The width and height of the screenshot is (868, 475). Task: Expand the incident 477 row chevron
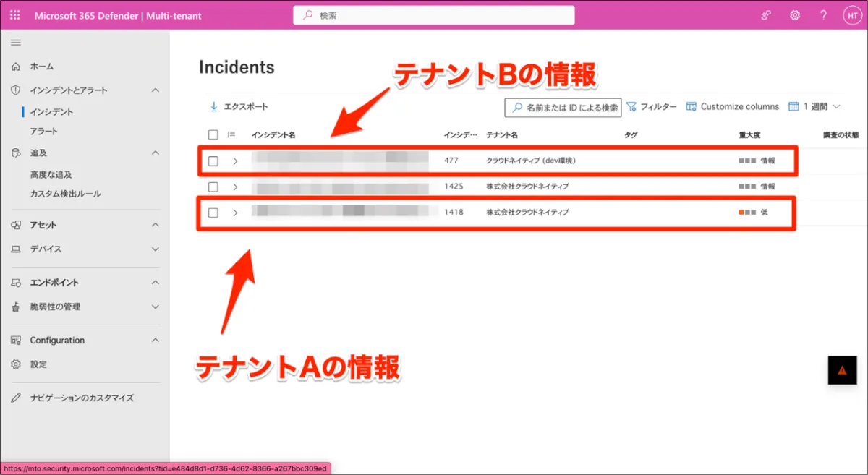[235, 161]
